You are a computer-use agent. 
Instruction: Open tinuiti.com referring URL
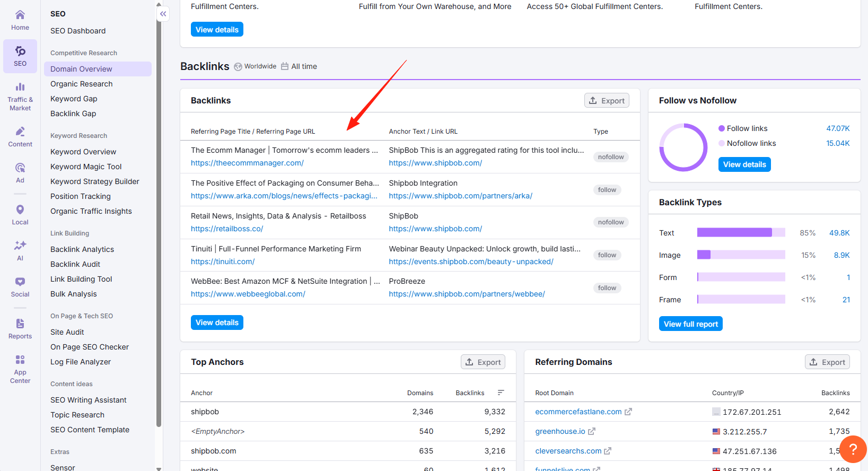(x=223, y=261)
